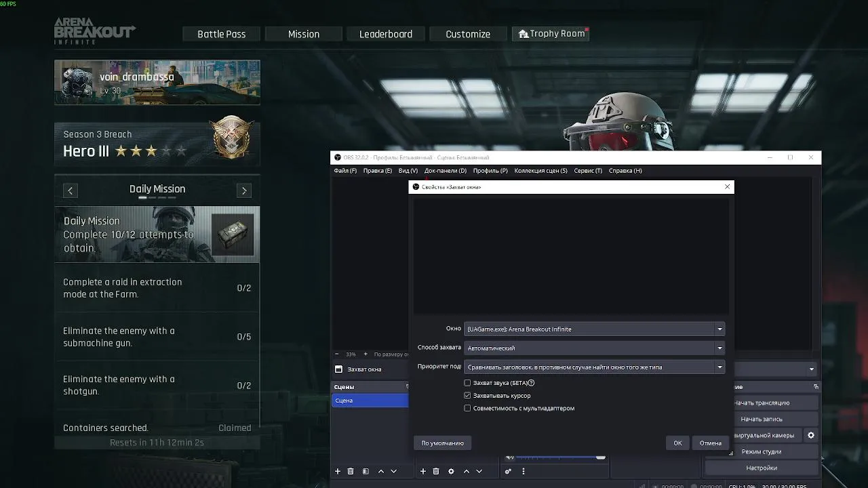Image resolution: width=868 pixels, height=488 pixels.
Task: Open the Окно window selection dropdown
Action: tap(595, 329)
